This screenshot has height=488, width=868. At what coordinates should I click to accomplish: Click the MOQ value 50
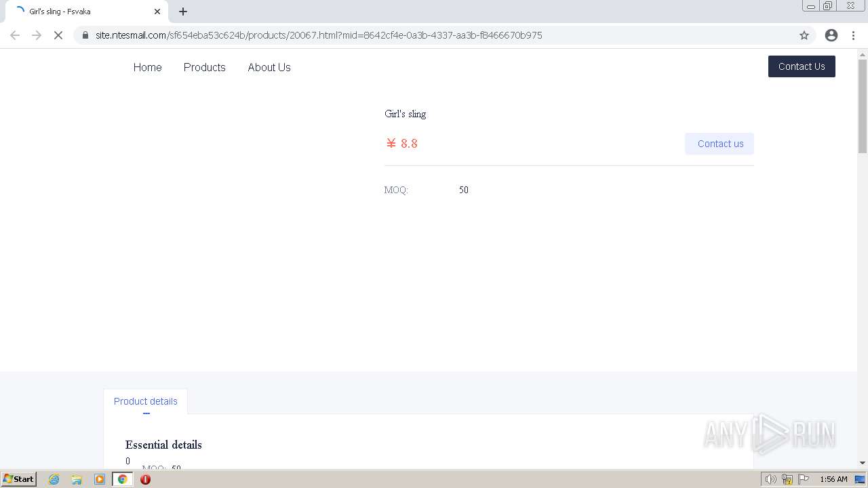464,190
